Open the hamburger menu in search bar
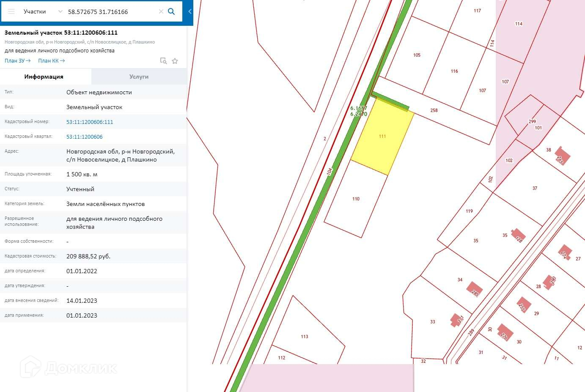The height and width of the screenshot is (392, 585). pyautogui.click(x=11, y=11)
